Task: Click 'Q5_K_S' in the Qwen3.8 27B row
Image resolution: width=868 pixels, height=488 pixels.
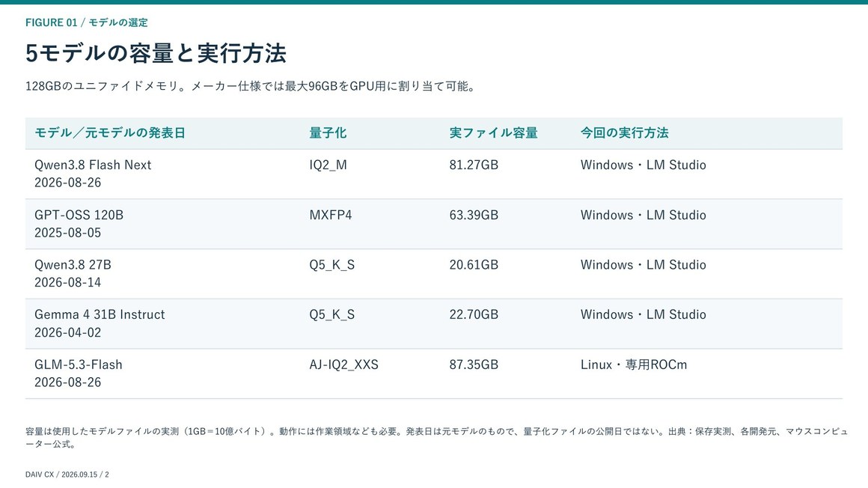Action: click(x=332, y=265)
